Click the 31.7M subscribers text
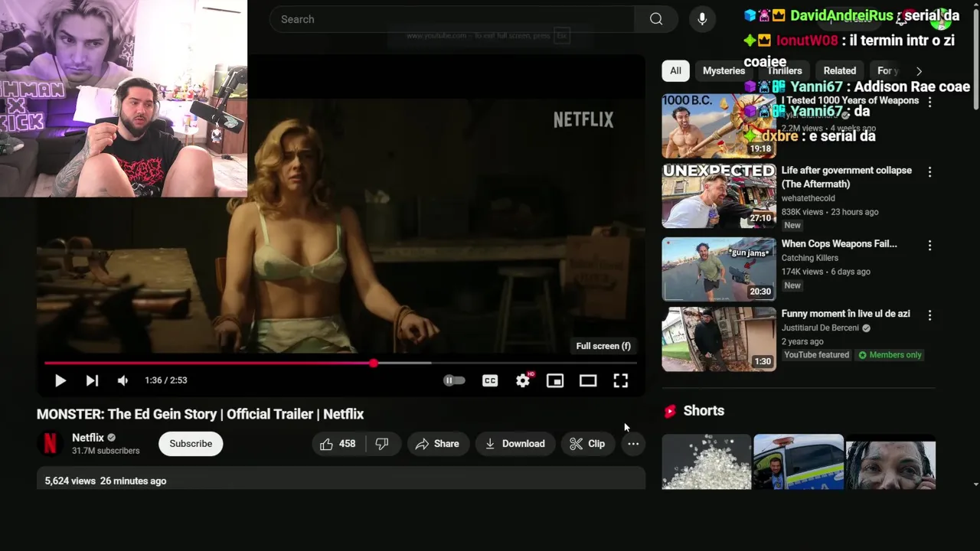Screen dimensions: 980x551 point(106,451)
